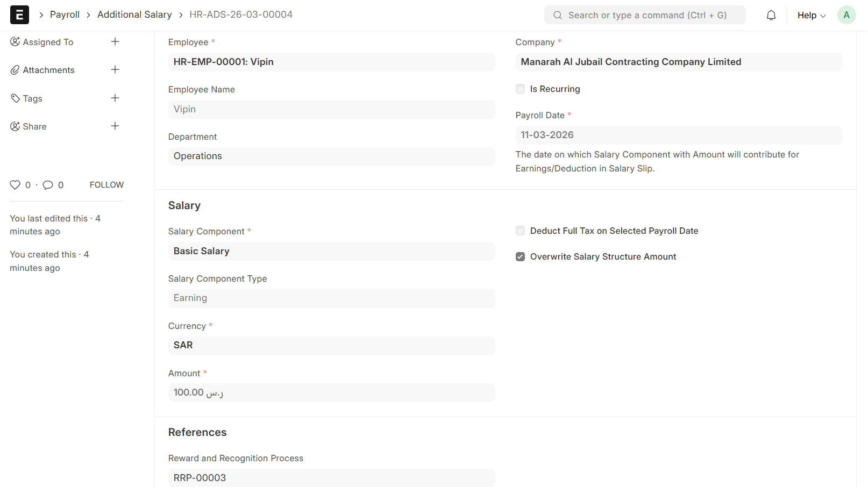This screenshot has width=868, height=487.
Task: Add an attachment using the plus icon
Action: tap(115, 70)
